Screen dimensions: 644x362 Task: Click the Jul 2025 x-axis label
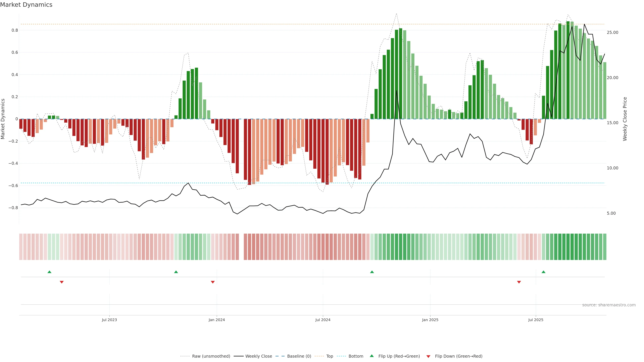pos(536,320)
